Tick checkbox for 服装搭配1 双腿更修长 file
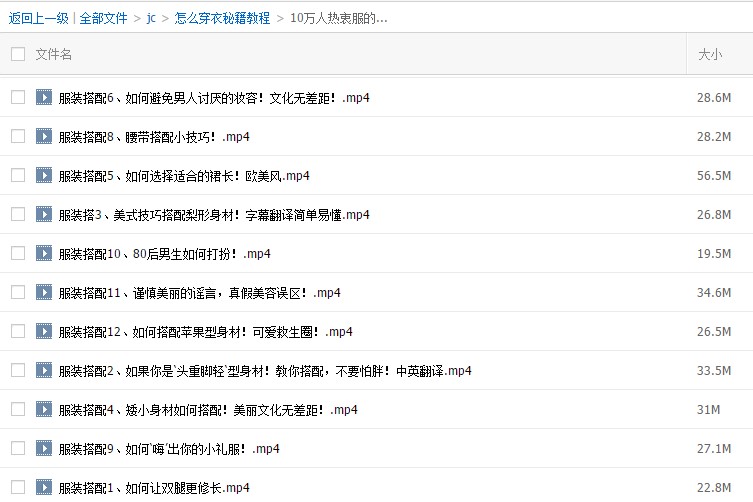This screenshot has width=753, height=502. pyautogui.click(x=17, y=487)
